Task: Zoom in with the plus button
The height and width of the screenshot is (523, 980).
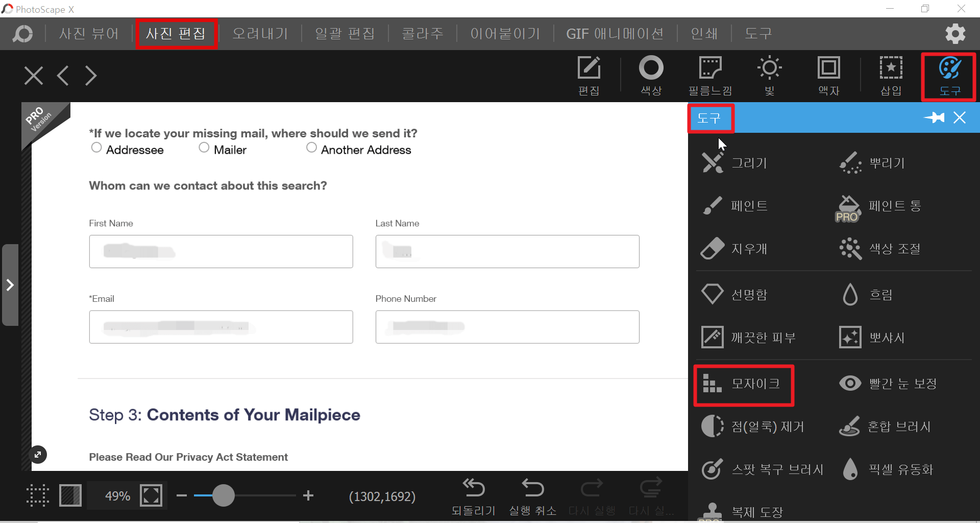Action: tap(308, 495)
